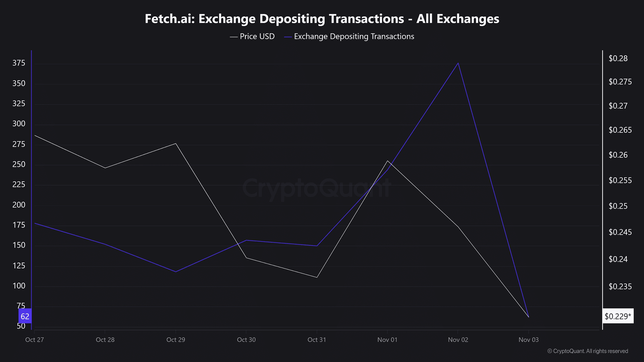Open the CryptoQuant copyright notice

coord(588,351)
